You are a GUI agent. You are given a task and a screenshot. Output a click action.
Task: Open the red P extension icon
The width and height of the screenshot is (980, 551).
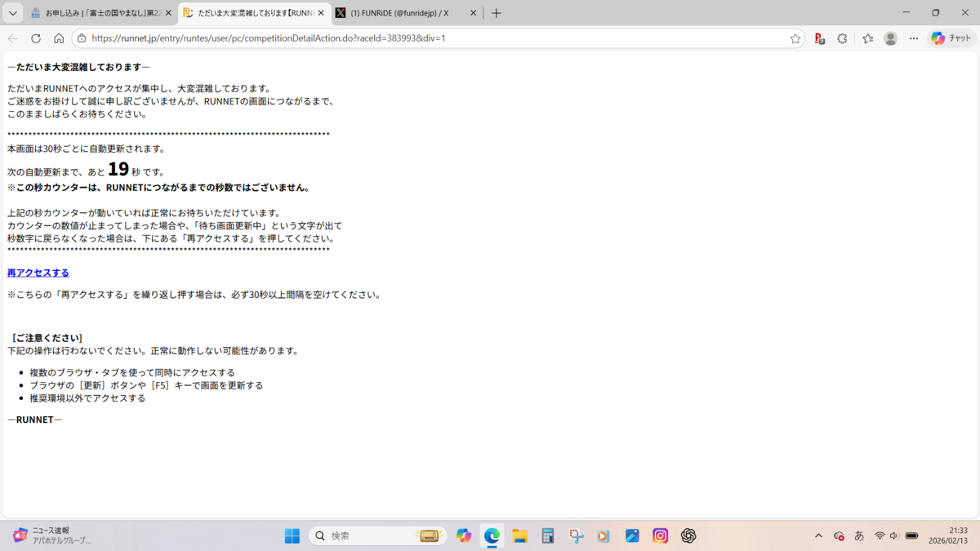819,38
